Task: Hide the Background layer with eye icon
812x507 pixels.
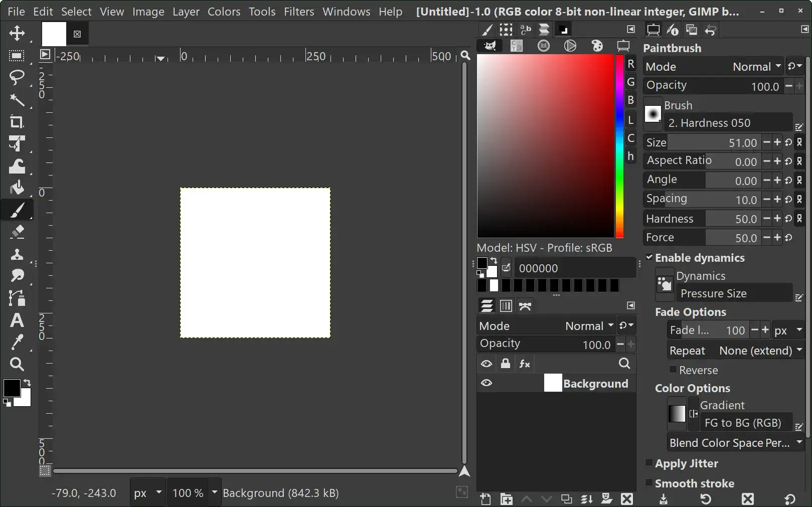Action: click(486, 383)
